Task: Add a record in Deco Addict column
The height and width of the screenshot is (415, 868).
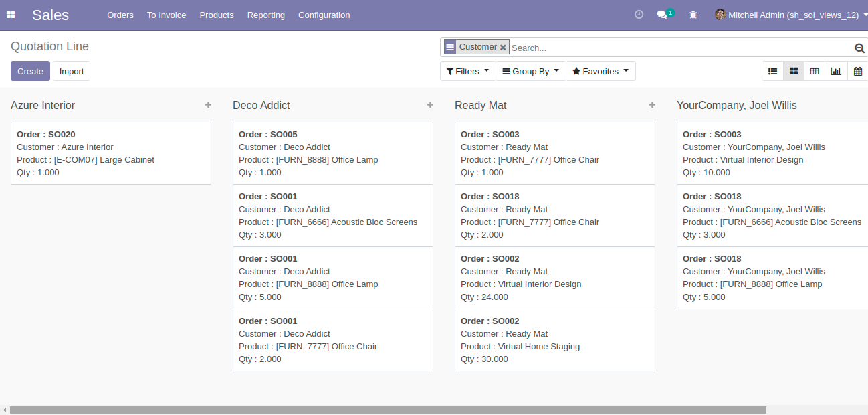Action: click(430, 105)
